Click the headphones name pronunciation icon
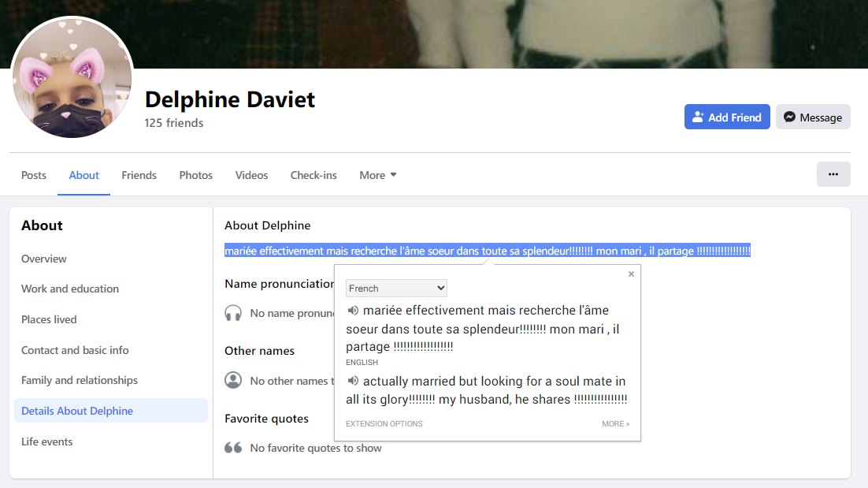The height and width of the screenshot is (488, 868). pyautogui.click(x=233, y=313)
